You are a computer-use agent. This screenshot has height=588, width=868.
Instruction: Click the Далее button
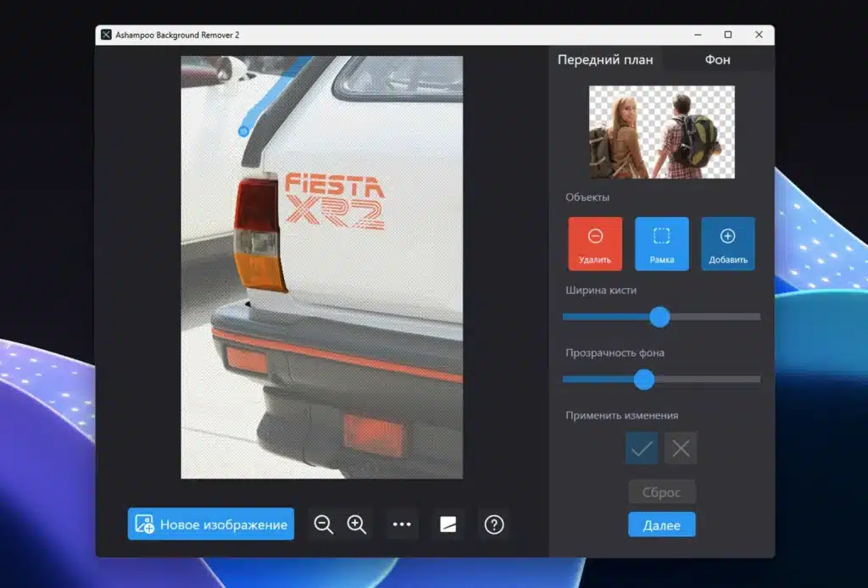661,525
